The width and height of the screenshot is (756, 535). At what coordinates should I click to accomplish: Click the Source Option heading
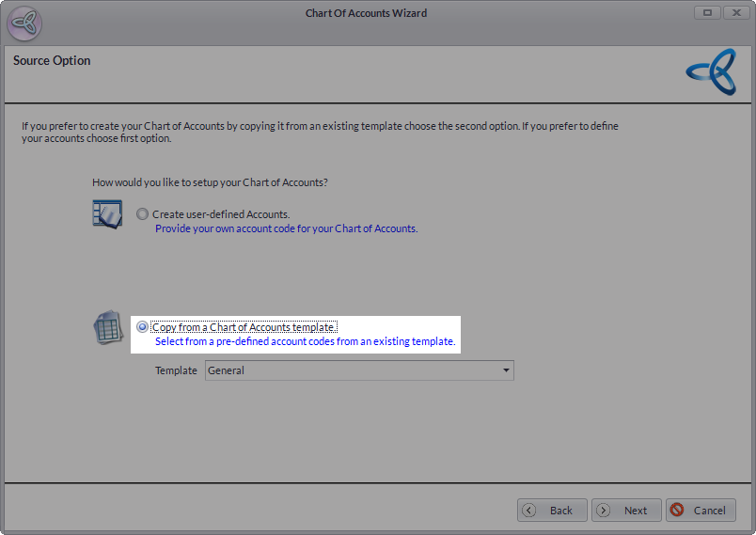[x=52, y=61]
